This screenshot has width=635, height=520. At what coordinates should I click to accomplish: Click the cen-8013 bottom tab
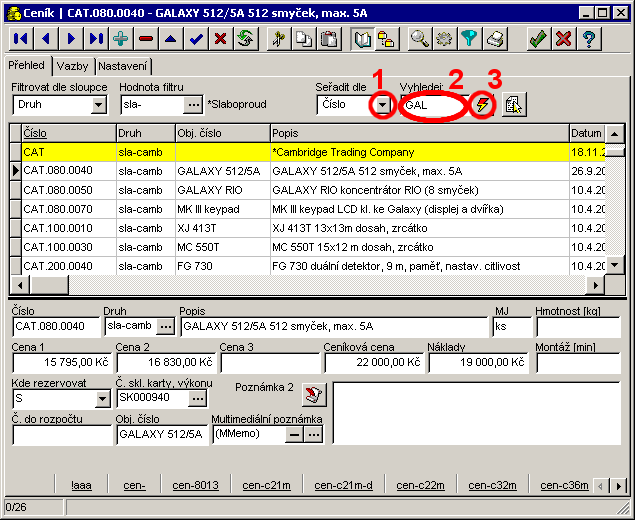pyautogui.click(x=195, y=485)
